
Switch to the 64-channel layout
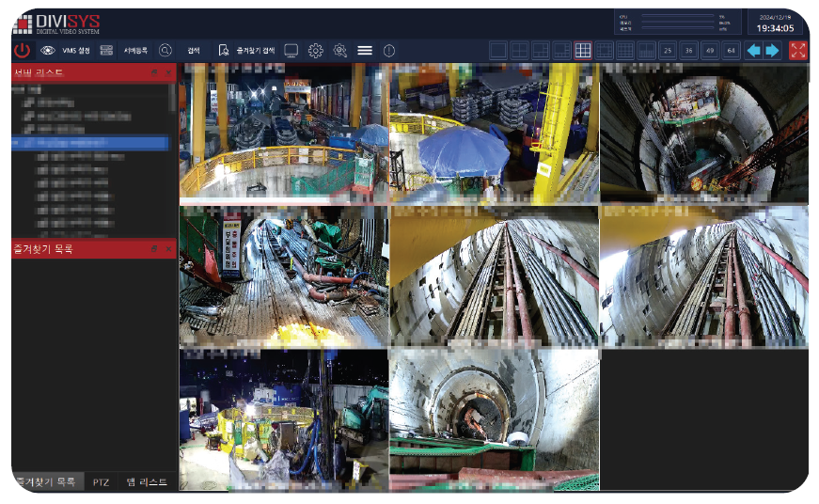click(732, 51)
